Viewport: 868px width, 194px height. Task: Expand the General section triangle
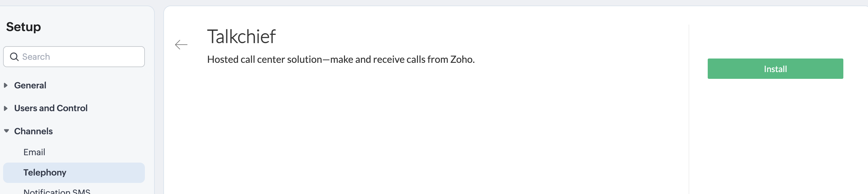pos(6,85)
